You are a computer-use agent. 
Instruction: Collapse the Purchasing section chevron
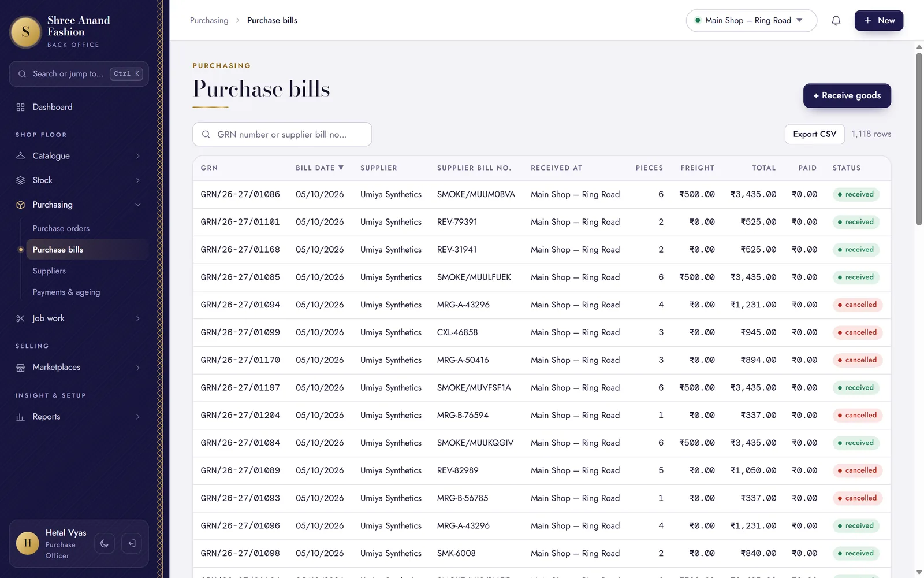pyautogui.click(x=138, y=205)
